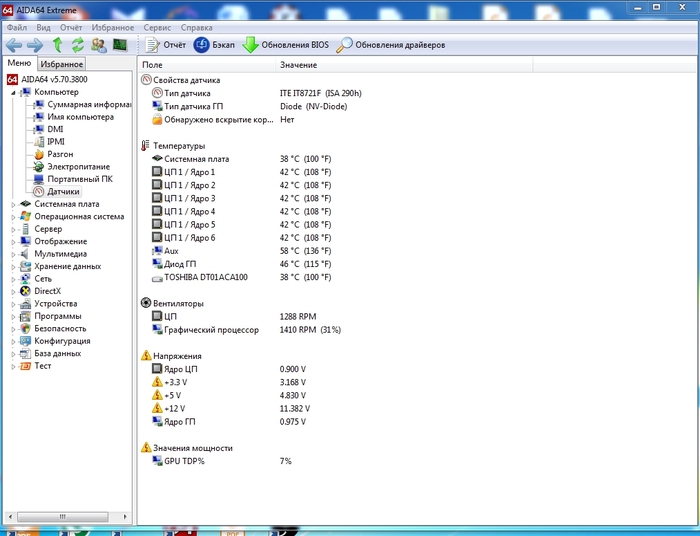Expand the Хранение данных tree node
The height and width of the screenshot is (536, 700).
point(13,267)
